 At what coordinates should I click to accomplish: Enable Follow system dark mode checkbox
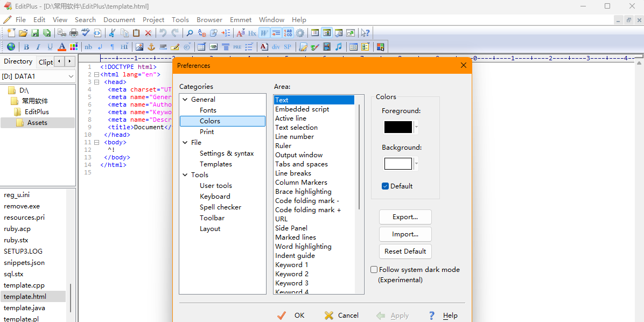pyautogui.click(x=374, y=270)
